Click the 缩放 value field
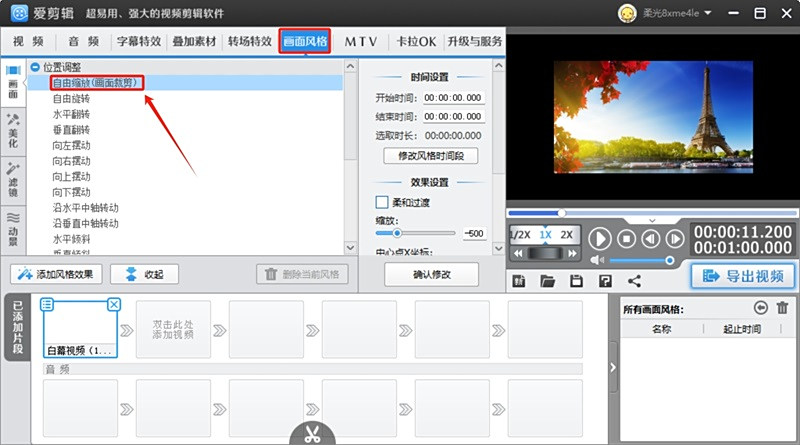The image size is (800, 445). 474,233
